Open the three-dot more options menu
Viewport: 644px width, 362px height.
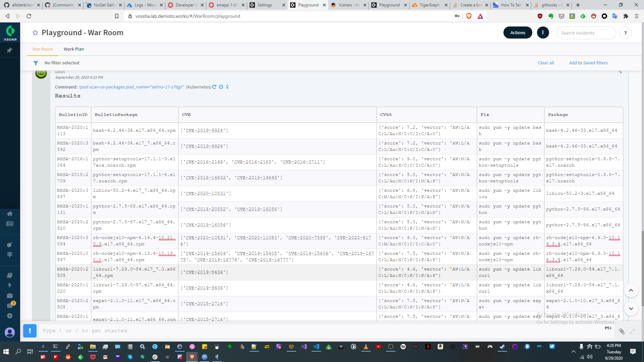tap(543, 33)
